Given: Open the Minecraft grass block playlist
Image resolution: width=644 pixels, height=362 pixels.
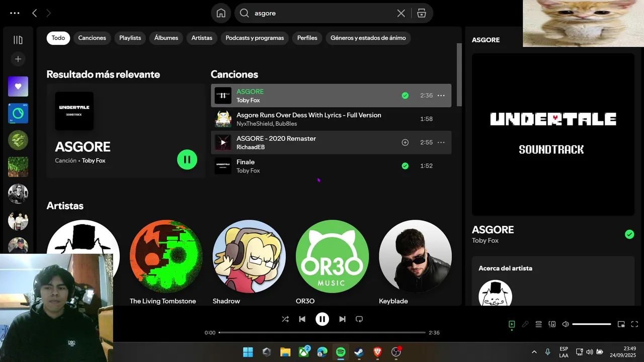Looking at the screenshot, I should pyautogui.click(x=18, y=167).
